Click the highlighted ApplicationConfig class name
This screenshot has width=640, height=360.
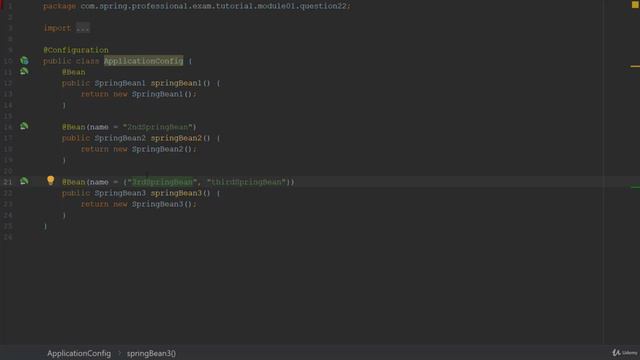143,61
